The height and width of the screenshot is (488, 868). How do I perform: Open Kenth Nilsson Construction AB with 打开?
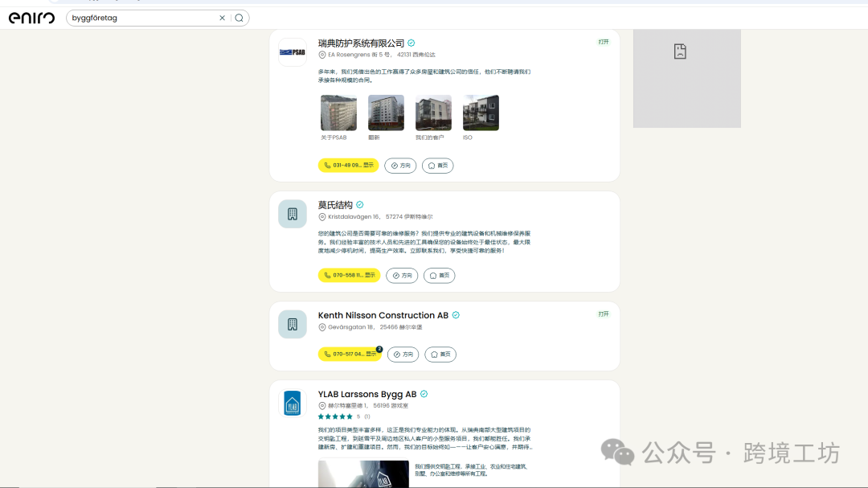602,314
